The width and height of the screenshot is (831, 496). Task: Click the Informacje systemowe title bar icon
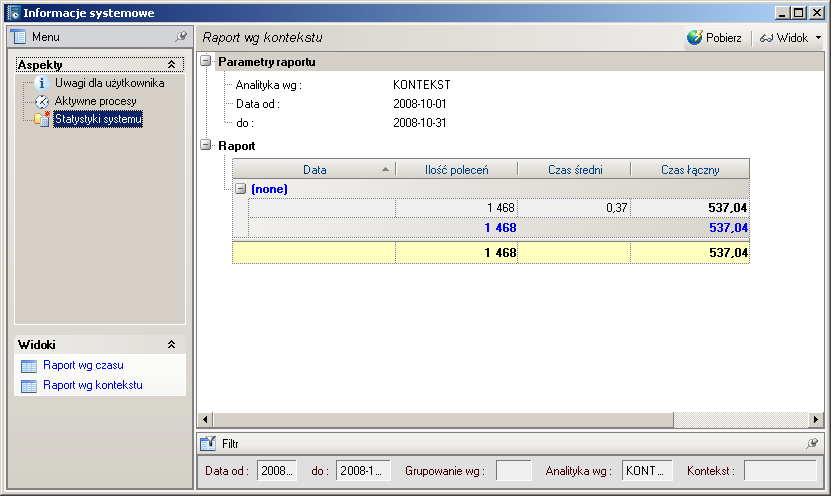[x=13, y=13]
